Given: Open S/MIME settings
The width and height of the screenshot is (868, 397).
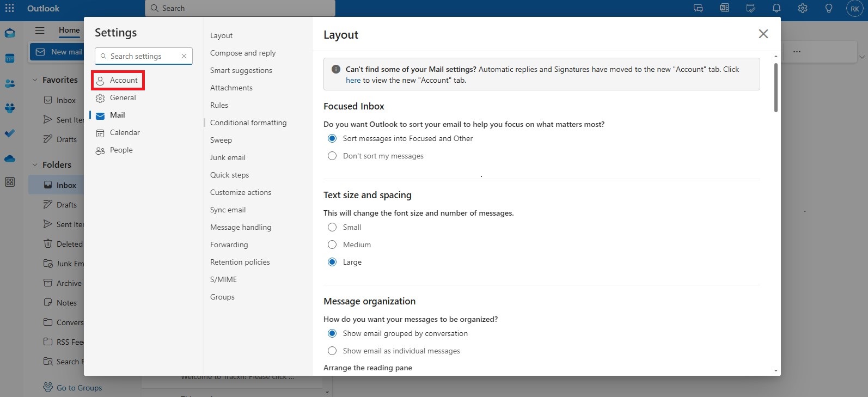Looking at the screenshot, I should click(x=224, y=279).
